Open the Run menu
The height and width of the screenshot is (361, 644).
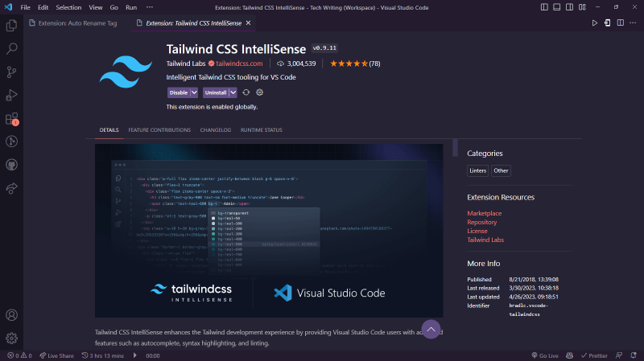(x=131, y=7)
